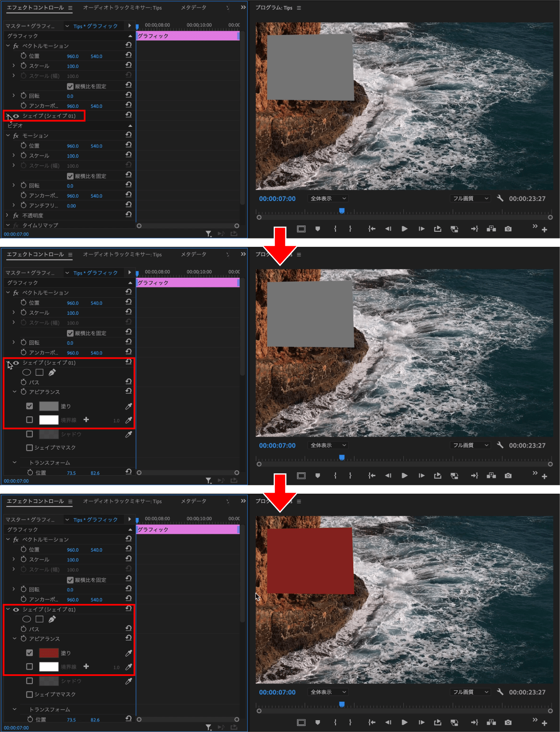Export frame camera icon in bottom screenshot
The height and width of the screenshot is (732, 560).
(508, 722)
